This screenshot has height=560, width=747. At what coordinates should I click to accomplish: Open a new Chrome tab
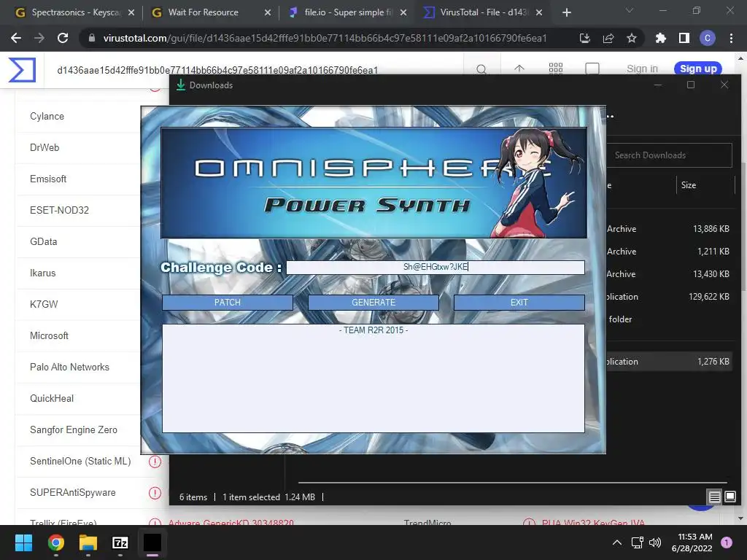click(566, 12)
